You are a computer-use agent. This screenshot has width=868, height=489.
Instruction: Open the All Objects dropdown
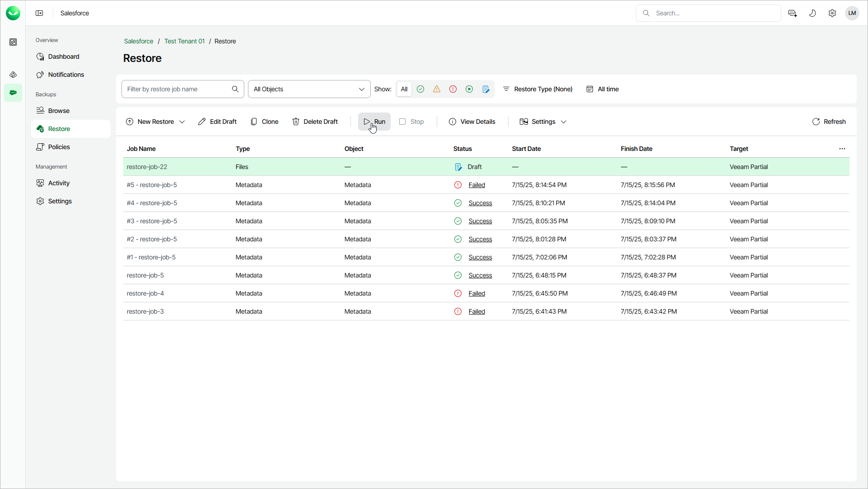coord(309,89)
